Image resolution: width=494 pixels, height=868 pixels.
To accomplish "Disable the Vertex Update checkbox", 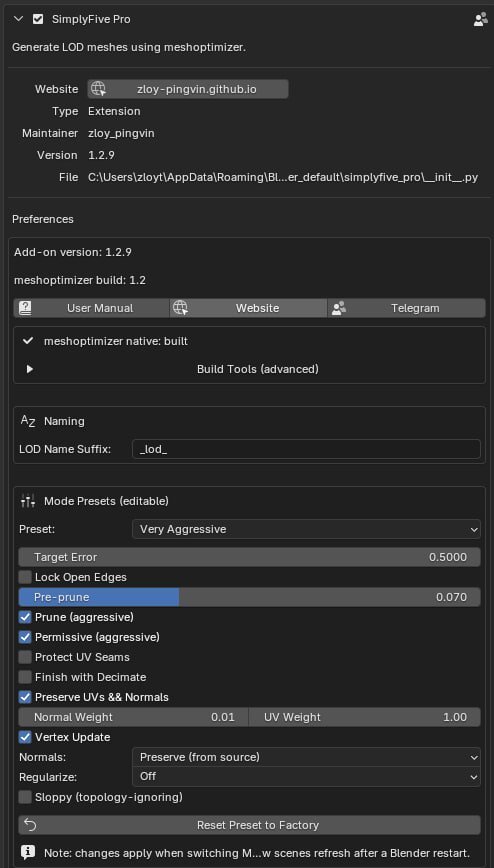I will 25,737.
